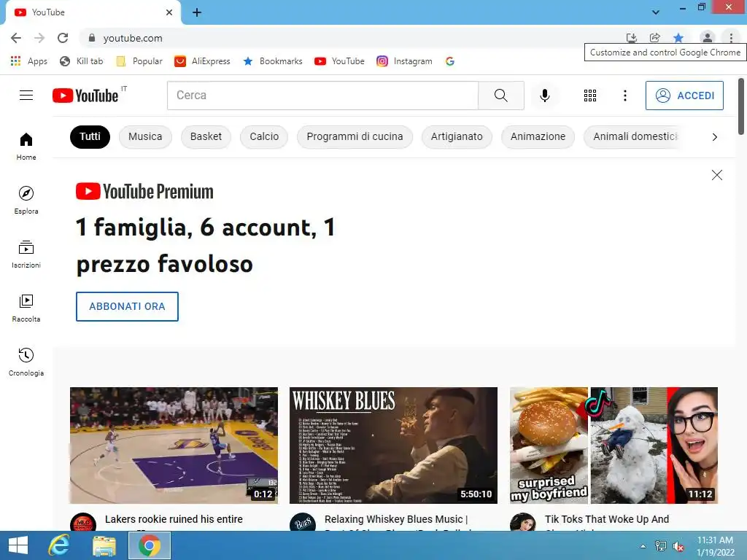Viewport: 747px width, 560px height.
Task: Start voice search with the microphone icon
Action: pos(544,96)
